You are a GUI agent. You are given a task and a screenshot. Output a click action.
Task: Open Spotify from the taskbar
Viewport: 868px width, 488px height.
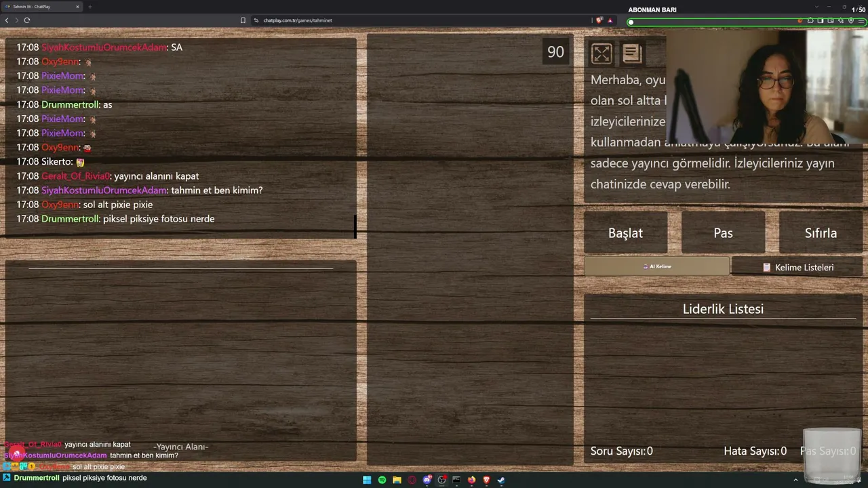click(x=382, y=480)
